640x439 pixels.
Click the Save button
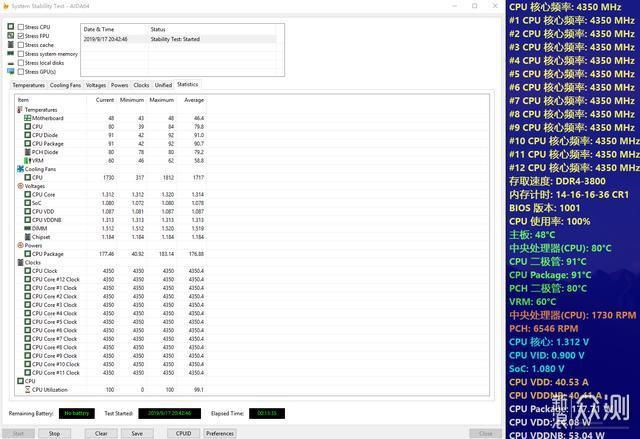click(x=137, y=433)
